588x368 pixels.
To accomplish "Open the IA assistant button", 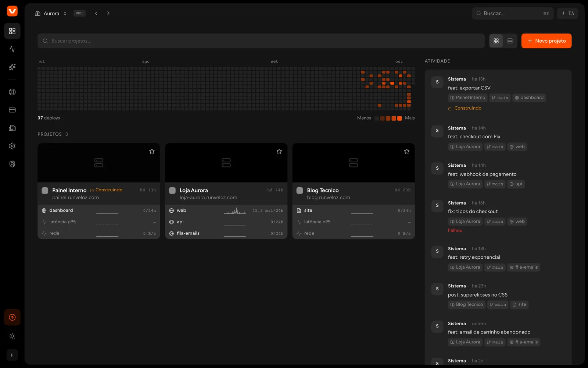I will coord(568,13).
